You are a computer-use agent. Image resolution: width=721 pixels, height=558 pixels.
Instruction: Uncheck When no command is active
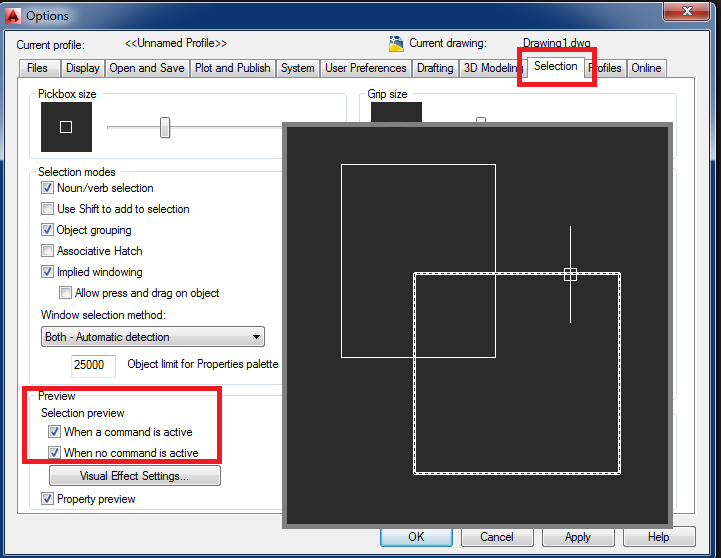54,453
